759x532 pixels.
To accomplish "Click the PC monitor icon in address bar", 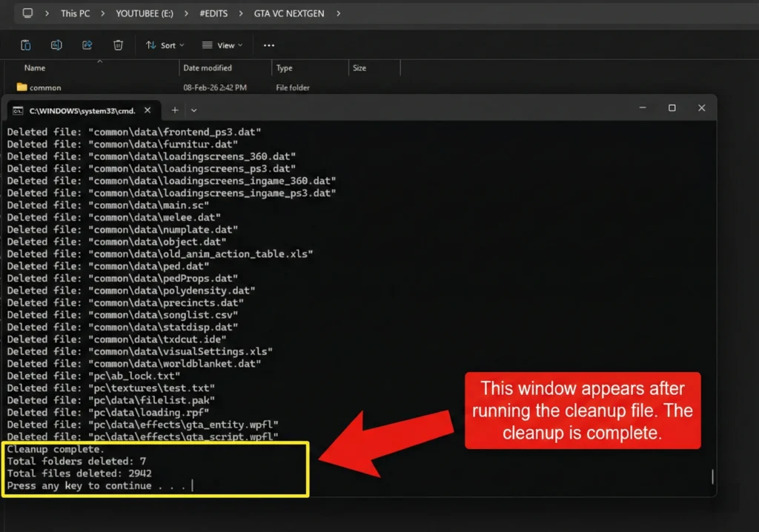I will tap(28, 13).
